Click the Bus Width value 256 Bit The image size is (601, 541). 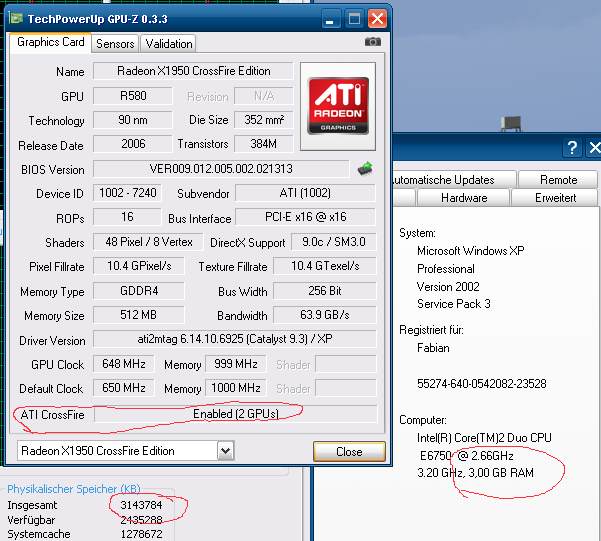[x=325, y=291]
